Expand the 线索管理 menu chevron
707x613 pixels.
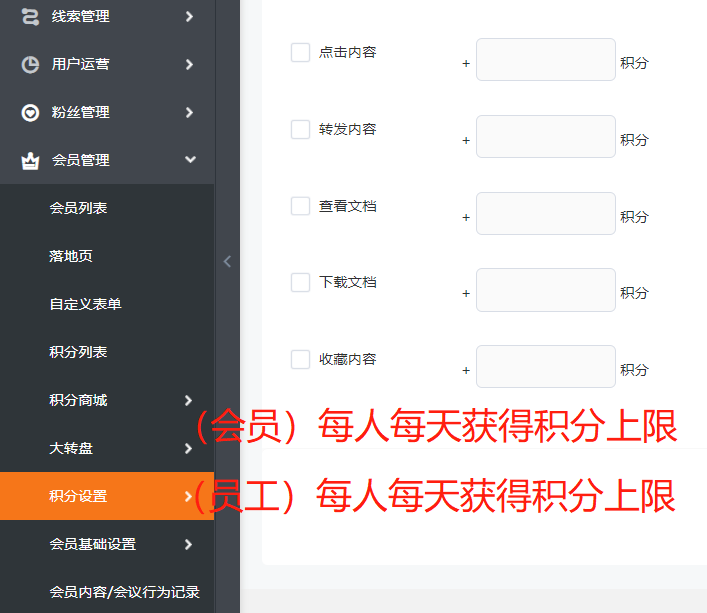(189, 16)
